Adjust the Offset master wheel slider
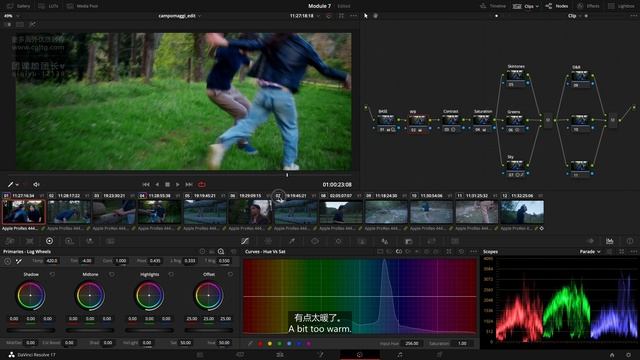Image resolution: width=640 pixels, height=360 pixels. [x=209, y=330]
